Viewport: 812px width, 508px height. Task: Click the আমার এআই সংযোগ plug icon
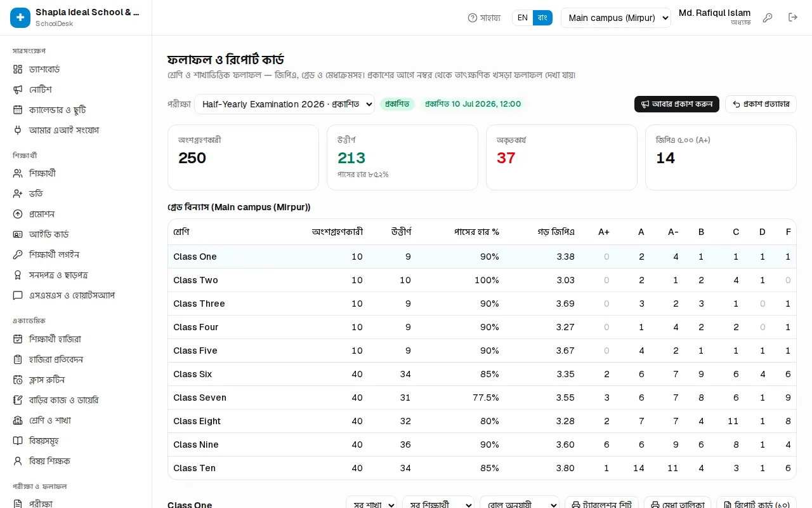[x=18, y=130]
